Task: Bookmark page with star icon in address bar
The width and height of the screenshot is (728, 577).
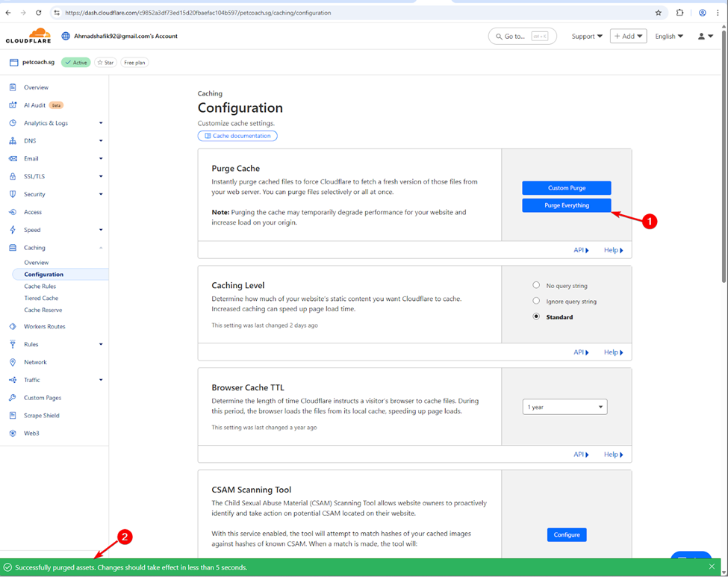Action: point(658,13)
